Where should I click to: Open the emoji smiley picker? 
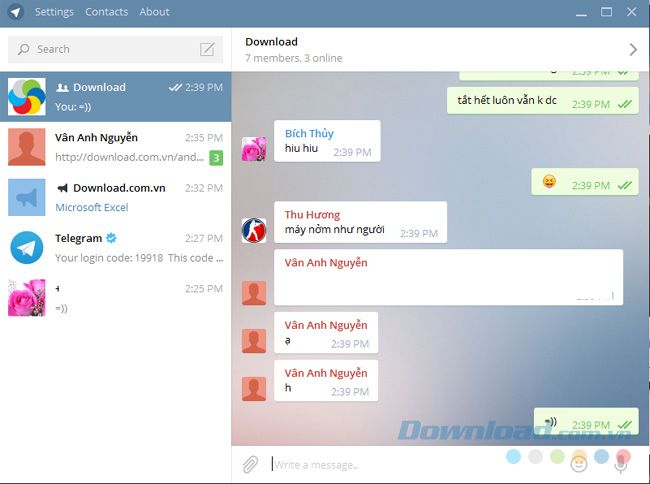click(578, 462)
